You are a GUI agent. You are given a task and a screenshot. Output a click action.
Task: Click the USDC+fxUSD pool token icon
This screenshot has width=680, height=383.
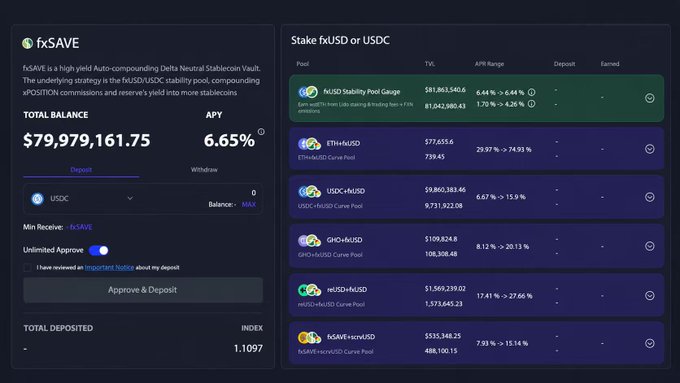tap(309, 191)
